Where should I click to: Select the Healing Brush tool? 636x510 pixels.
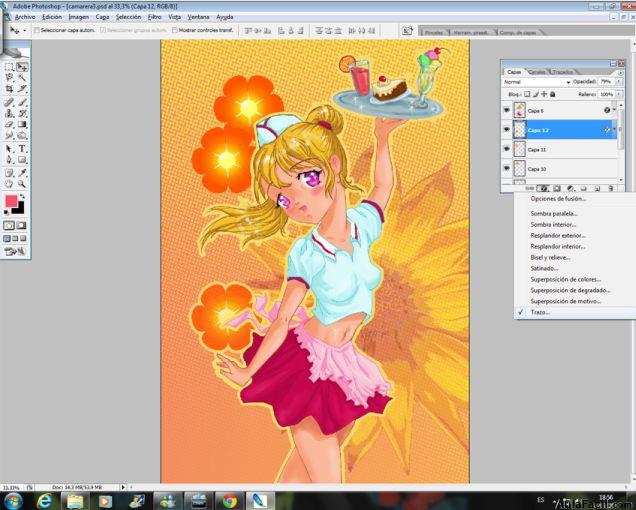[9, 102]
